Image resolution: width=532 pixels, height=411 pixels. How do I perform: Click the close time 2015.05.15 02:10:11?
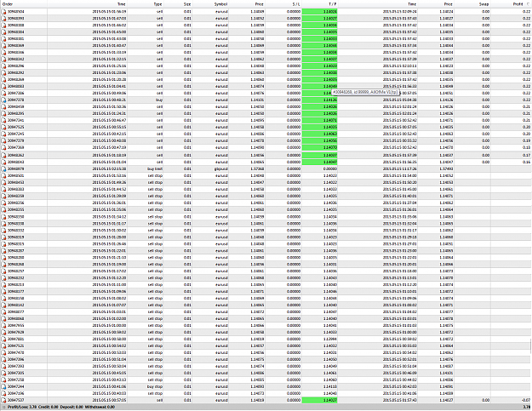point(400,66)
